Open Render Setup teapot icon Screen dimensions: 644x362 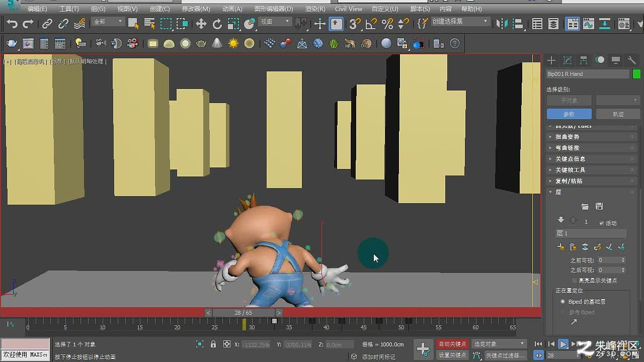12,44
